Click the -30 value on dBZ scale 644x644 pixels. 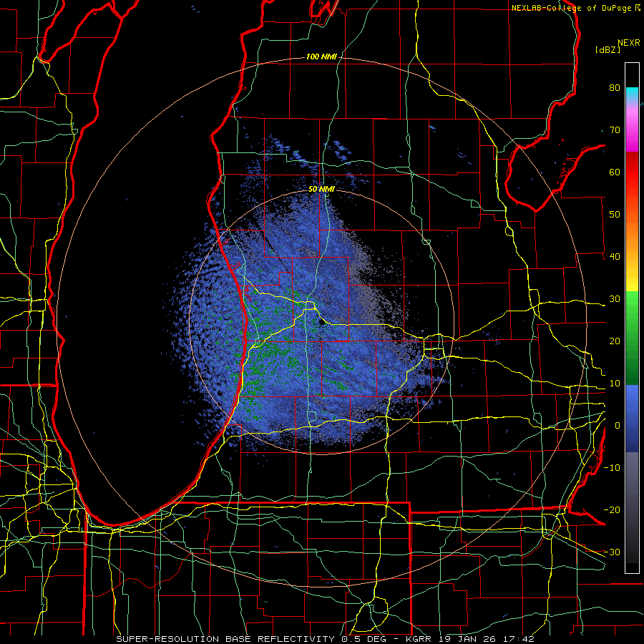click(x=612, y=552)
